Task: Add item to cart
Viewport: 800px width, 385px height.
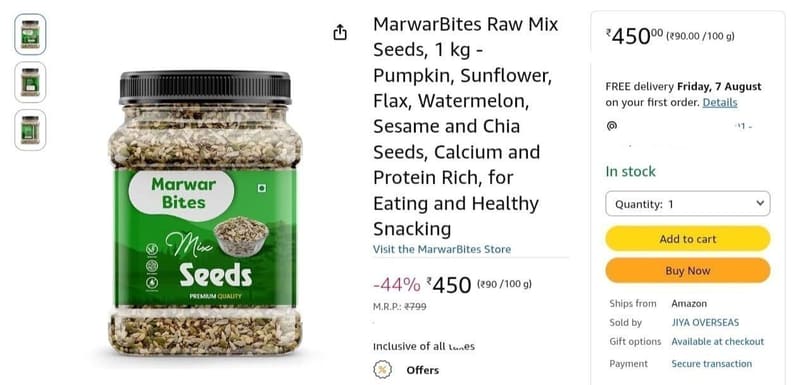Action: (688, 239)
